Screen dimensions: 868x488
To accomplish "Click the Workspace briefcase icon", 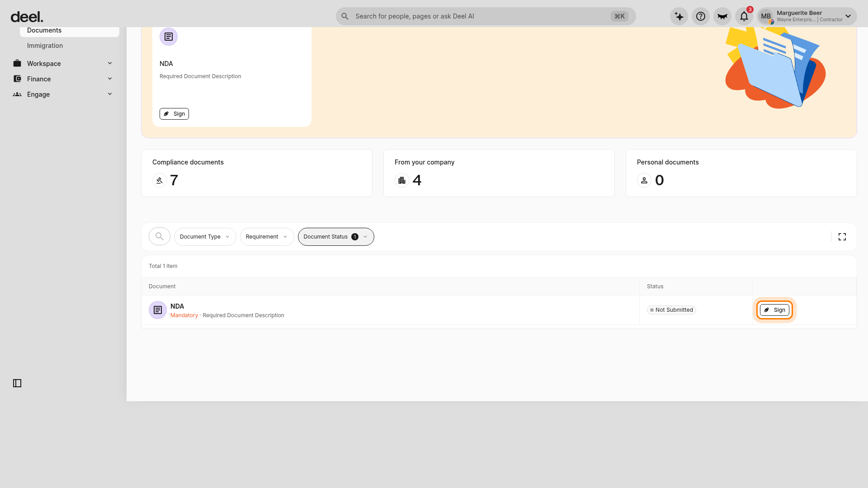I will click(x=17, y=63).
